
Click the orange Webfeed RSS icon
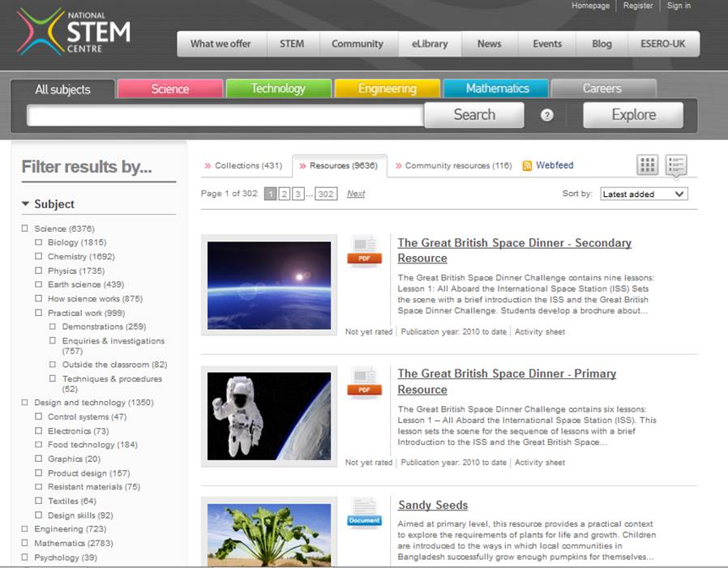(527, 166)
